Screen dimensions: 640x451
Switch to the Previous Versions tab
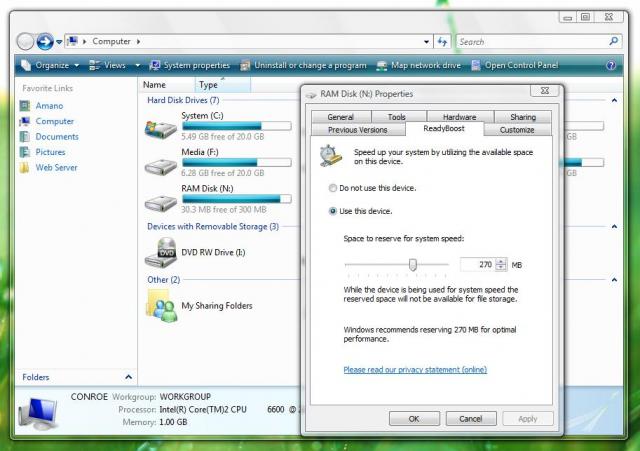[358, 130]
